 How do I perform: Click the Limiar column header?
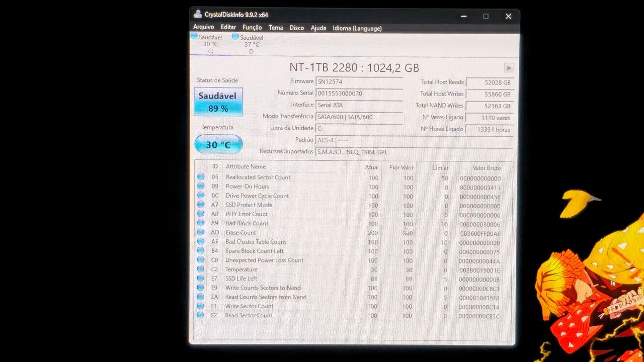(x=440, y=167)
